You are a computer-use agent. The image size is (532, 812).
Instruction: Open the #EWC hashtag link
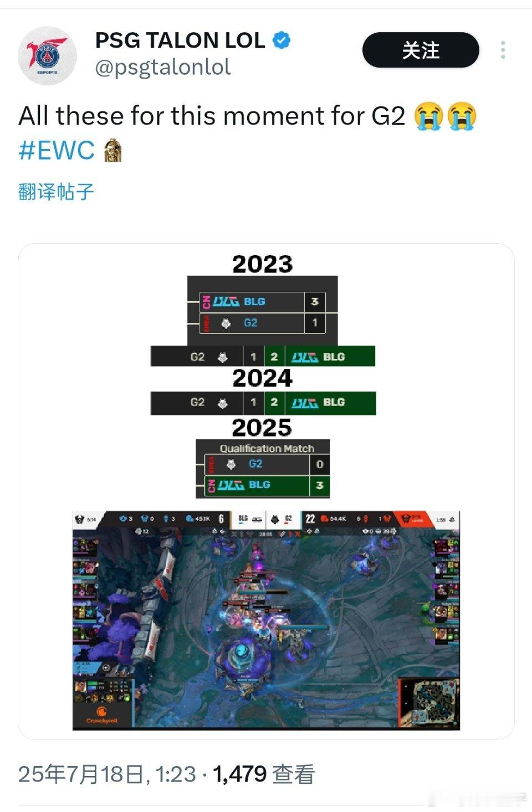coord(57,150)
